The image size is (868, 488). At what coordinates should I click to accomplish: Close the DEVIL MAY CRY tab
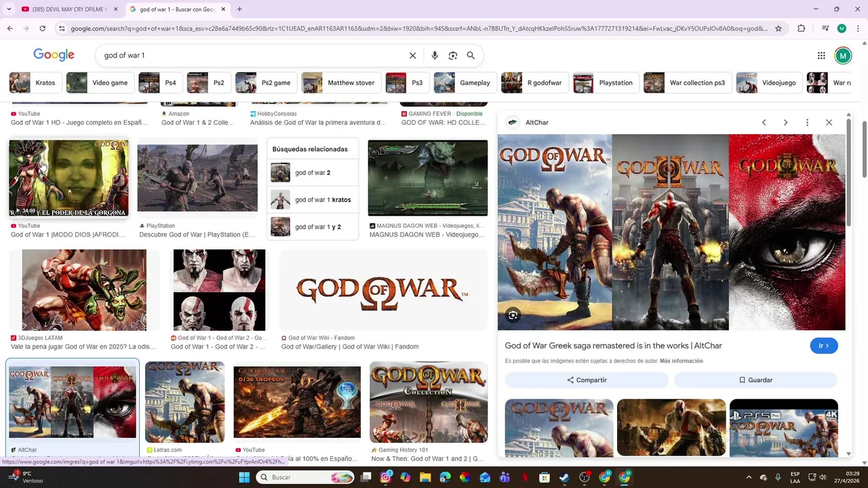click(115, 9)
